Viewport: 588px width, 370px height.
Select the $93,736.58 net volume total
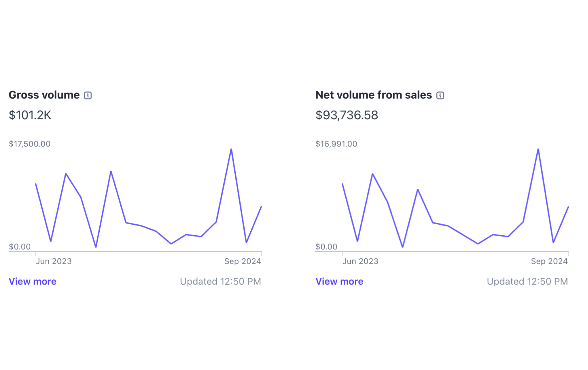[x=347, y=115]
